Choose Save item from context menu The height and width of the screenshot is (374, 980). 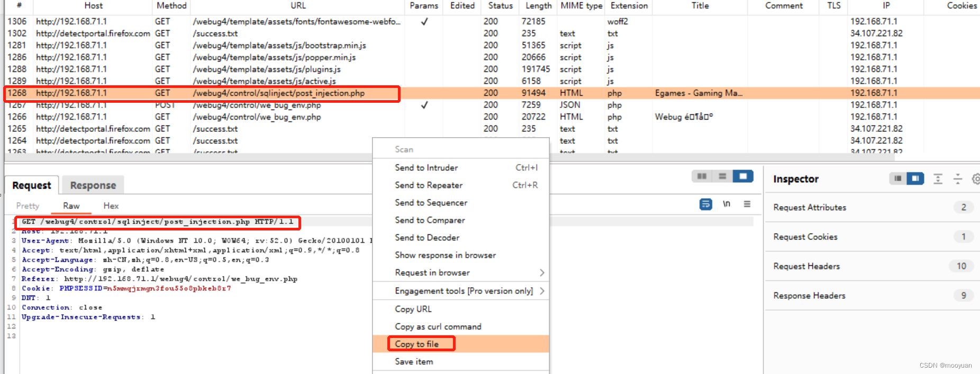pos(461,361)
